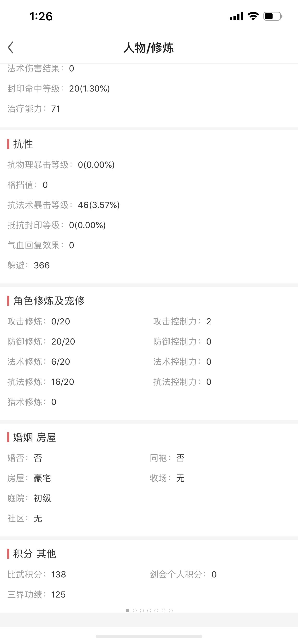
Task: Tap the cellular signal bars icon
Action: click(x=236, y=16)
